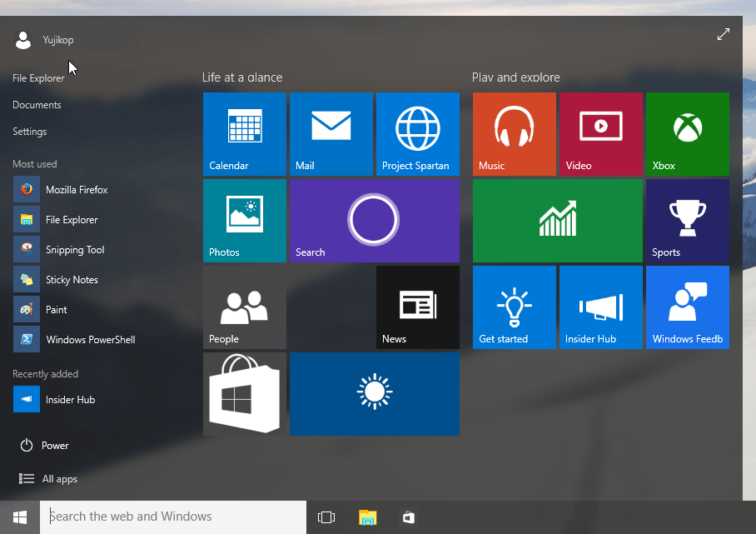The width and height of the screenshot is (756, 534).
Task: Open the People tile
Action: click(x=245, y=307)
